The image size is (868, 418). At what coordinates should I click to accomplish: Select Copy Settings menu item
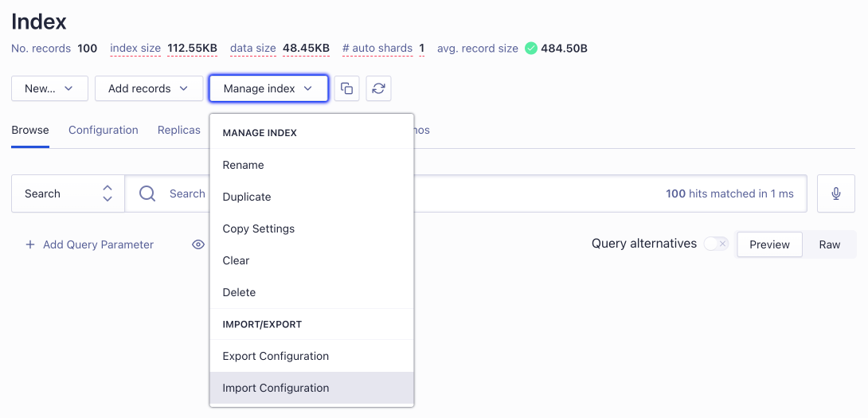tap(311, 229)
